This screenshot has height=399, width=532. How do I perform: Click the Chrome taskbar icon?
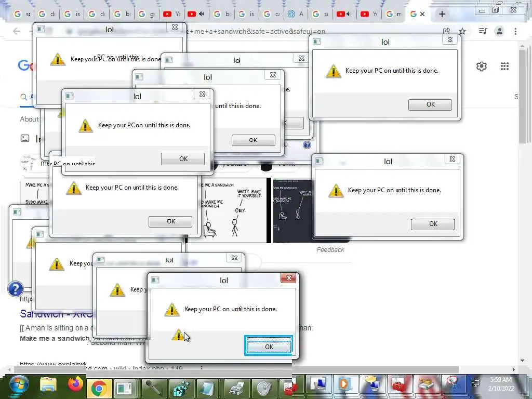click(99, 388)
